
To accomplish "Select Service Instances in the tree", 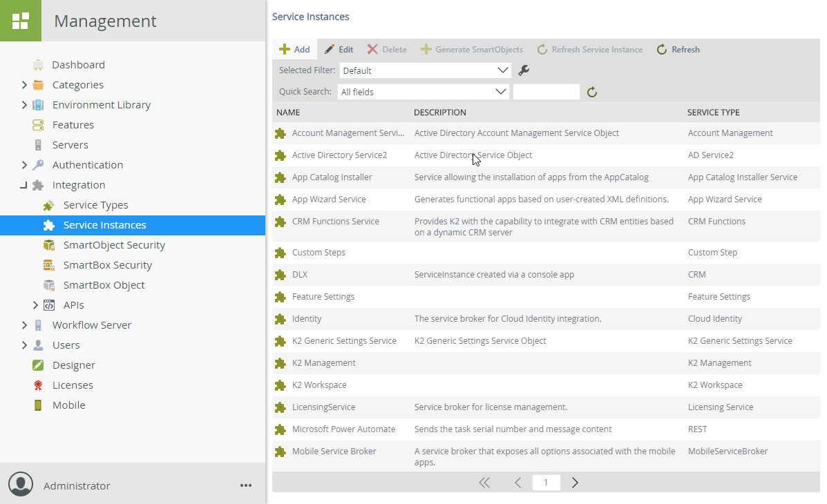I will [x=133, y=225].
